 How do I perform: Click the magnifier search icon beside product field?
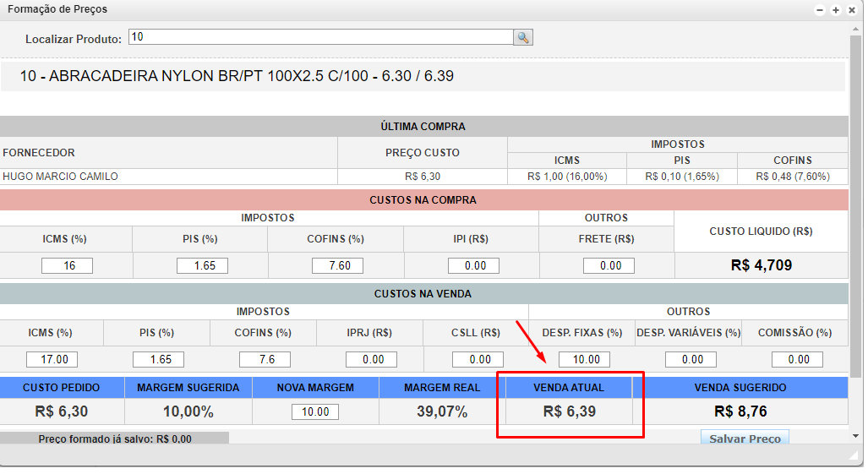523,38
